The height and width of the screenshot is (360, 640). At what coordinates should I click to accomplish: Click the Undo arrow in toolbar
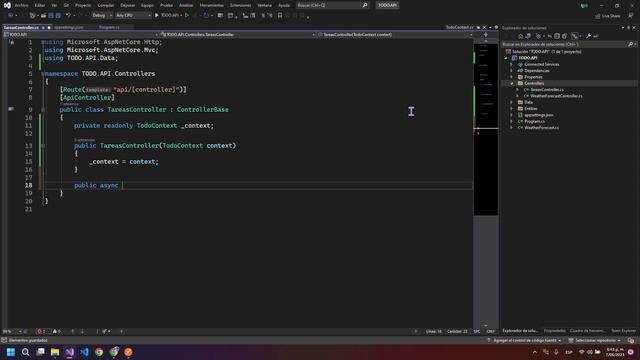68,16
